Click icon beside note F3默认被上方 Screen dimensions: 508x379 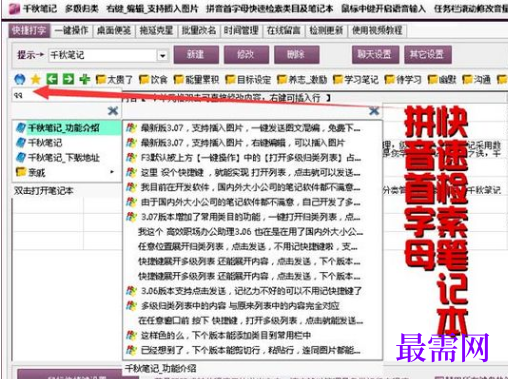[131, 157]
